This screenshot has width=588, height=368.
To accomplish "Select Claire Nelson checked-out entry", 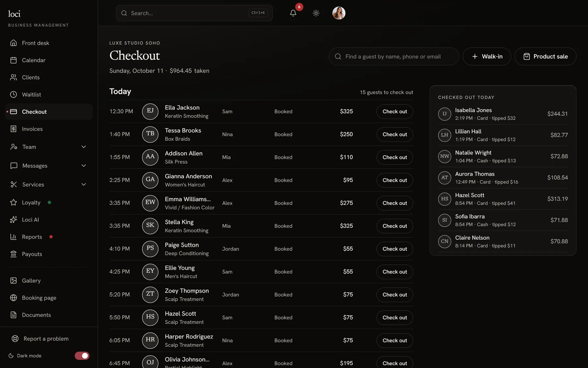I will pos(503,241).
